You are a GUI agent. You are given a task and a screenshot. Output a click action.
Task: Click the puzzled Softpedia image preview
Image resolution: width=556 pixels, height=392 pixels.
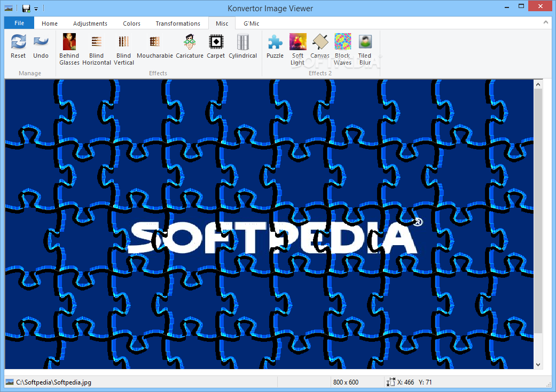tap(269, 224)
